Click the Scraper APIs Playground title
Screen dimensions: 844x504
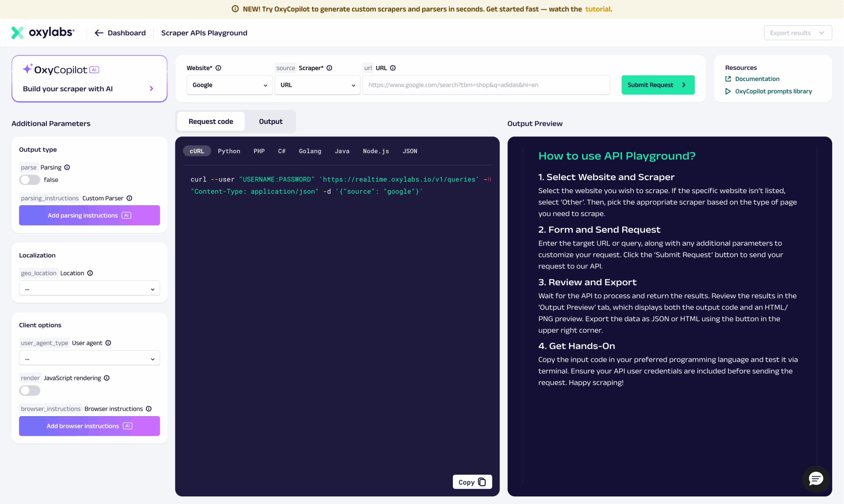click(204, 33)
